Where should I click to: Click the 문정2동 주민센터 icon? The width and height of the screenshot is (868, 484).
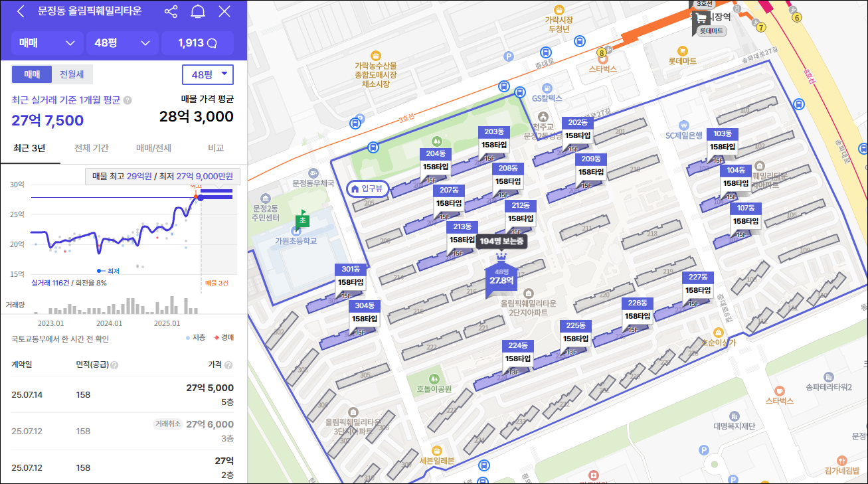[266, 199]
